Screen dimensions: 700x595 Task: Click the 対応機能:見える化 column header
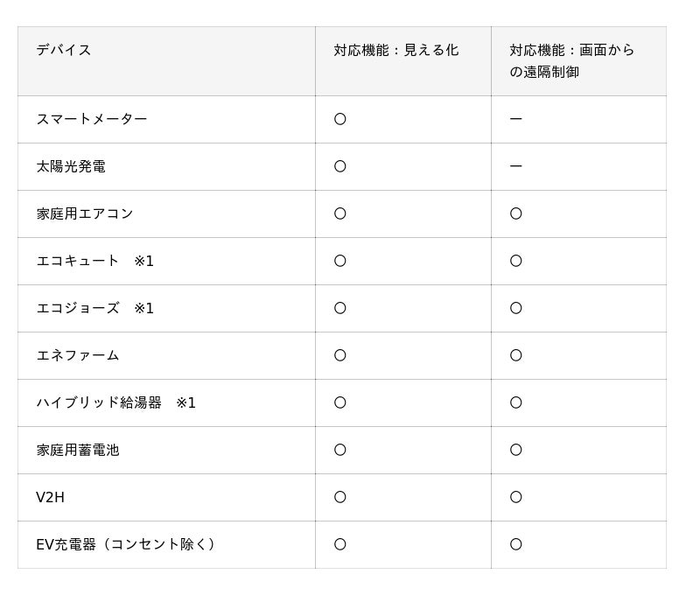point(395,50)
